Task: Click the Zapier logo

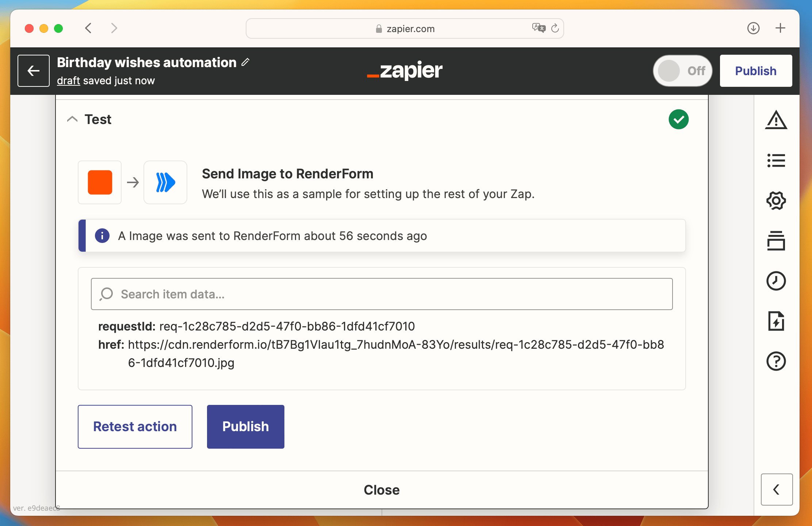Action: [x=405, y=71]
